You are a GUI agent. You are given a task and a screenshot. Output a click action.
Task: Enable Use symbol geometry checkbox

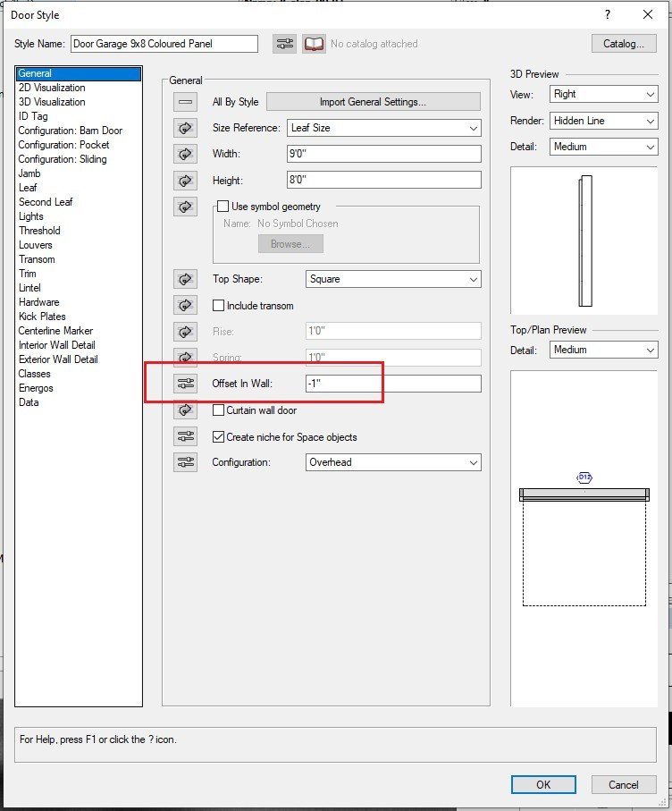223,207
